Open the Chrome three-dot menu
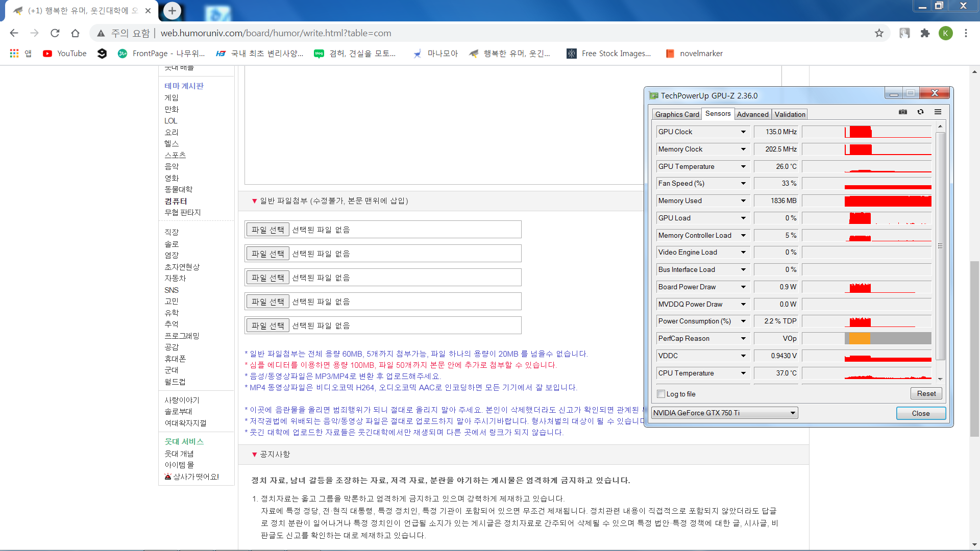980x551 pixels. click(966, 33)
